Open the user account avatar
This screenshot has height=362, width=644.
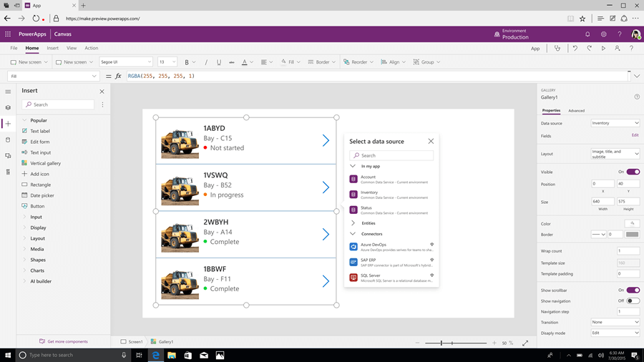coord(636,34)
